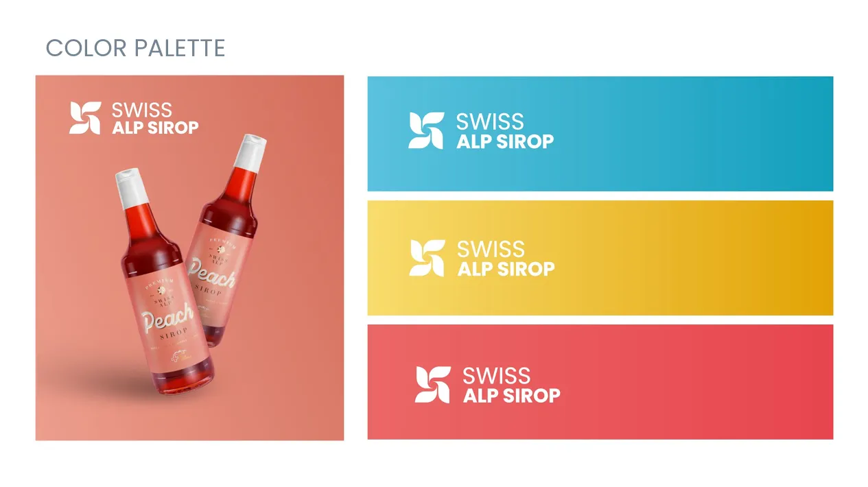Click the pinwheel logo on the red banner
This screenshot has height=487, width=868.
tap(432, 385)
